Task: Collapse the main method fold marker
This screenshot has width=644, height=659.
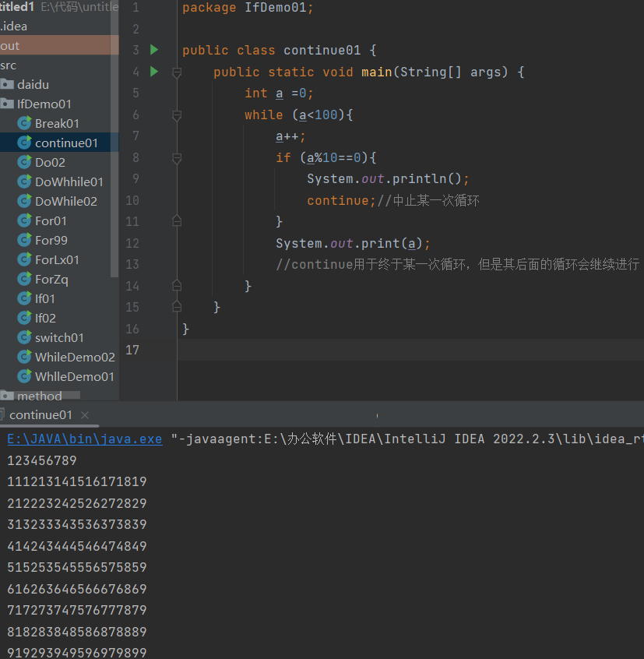Action: [177, 72]
